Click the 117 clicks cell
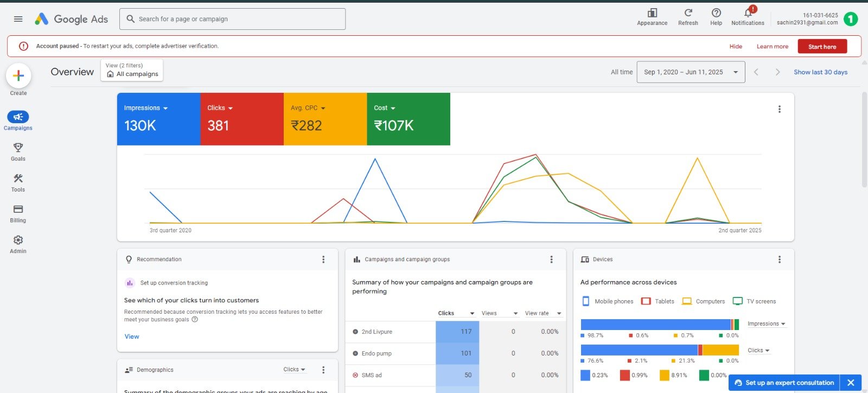The height and width of the screenshot is (393, 868). 457,332
